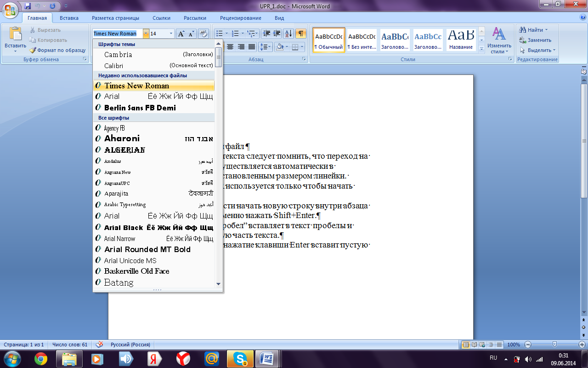Justify the paragraph text
The height and width of the screenshot is (368, 588).
pos(252,47)
